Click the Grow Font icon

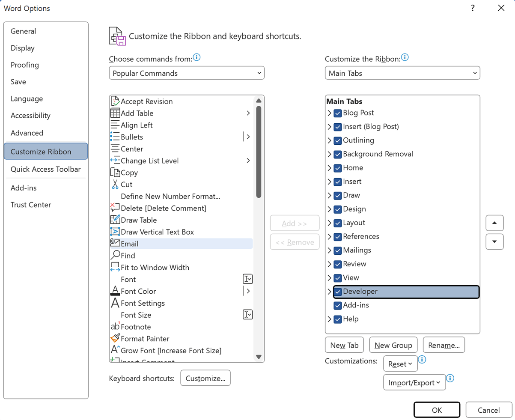(115, 351)
